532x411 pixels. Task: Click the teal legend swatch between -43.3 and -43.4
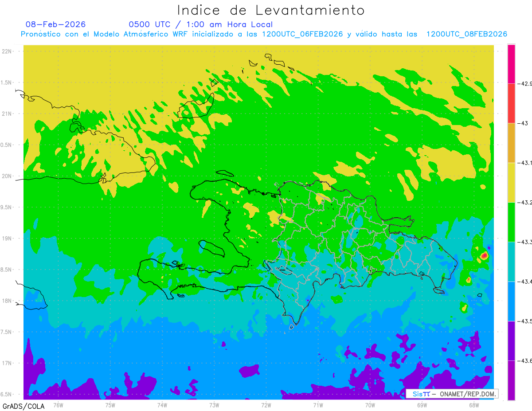(x=511, y=262)
